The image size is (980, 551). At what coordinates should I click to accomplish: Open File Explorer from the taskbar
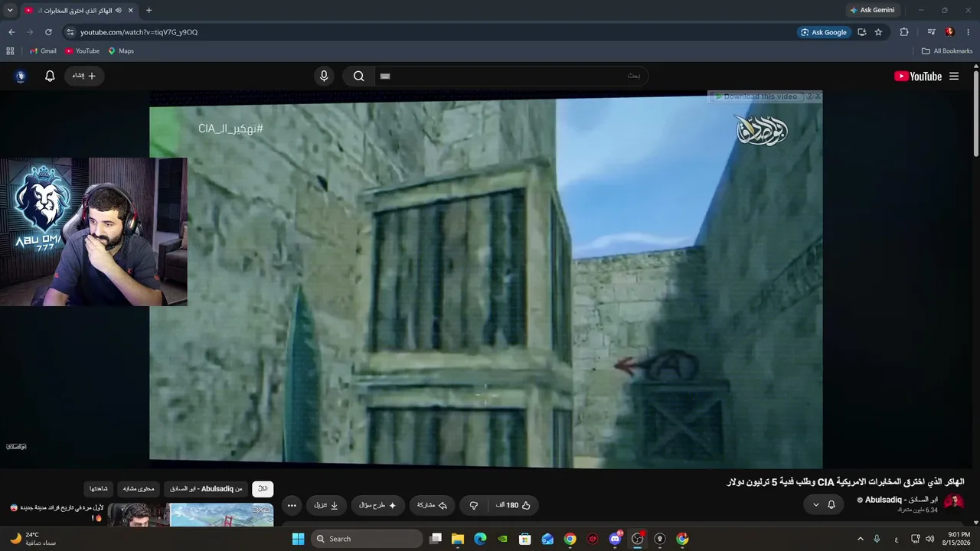click(458, 539)
